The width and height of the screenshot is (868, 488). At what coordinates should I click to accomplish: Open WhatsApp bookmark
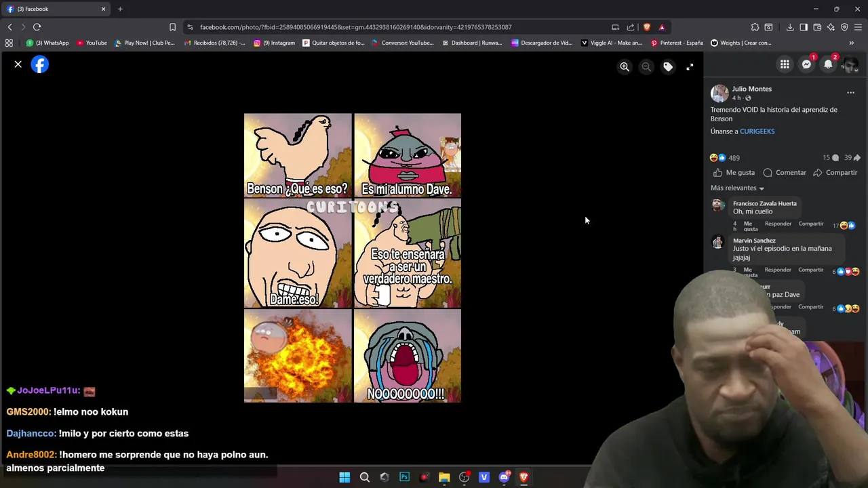click(x=47, y=43)
